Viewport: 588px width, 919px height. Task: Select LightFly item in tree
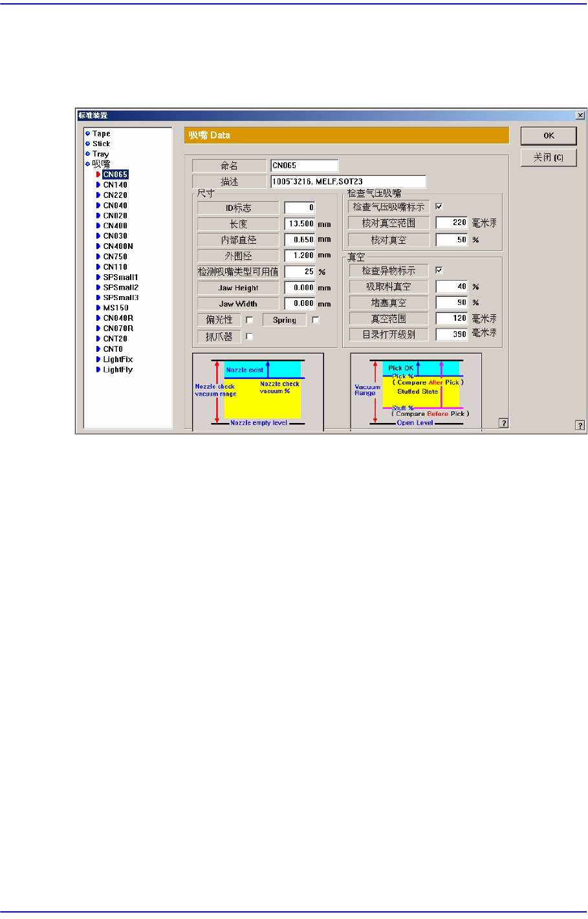point(118,370)
